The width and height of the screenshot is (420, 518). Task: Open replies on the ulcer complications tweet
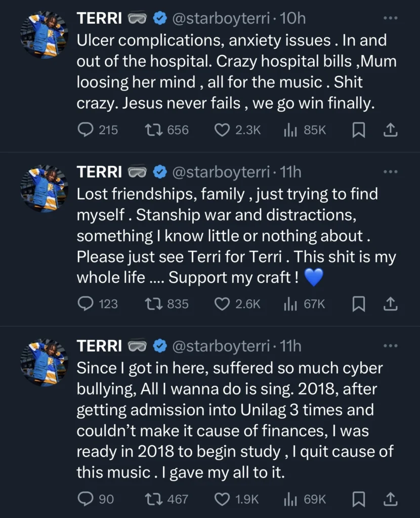(87, 130)
